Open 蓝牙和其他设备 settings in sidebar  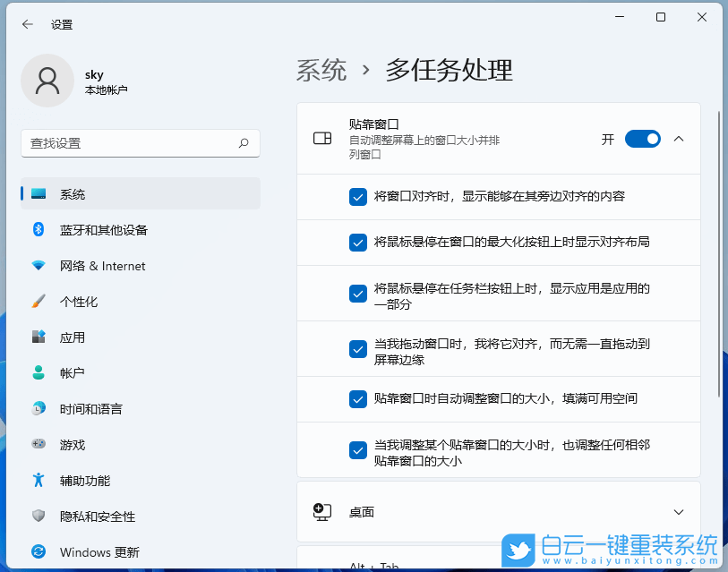click(x=103, y=230)
